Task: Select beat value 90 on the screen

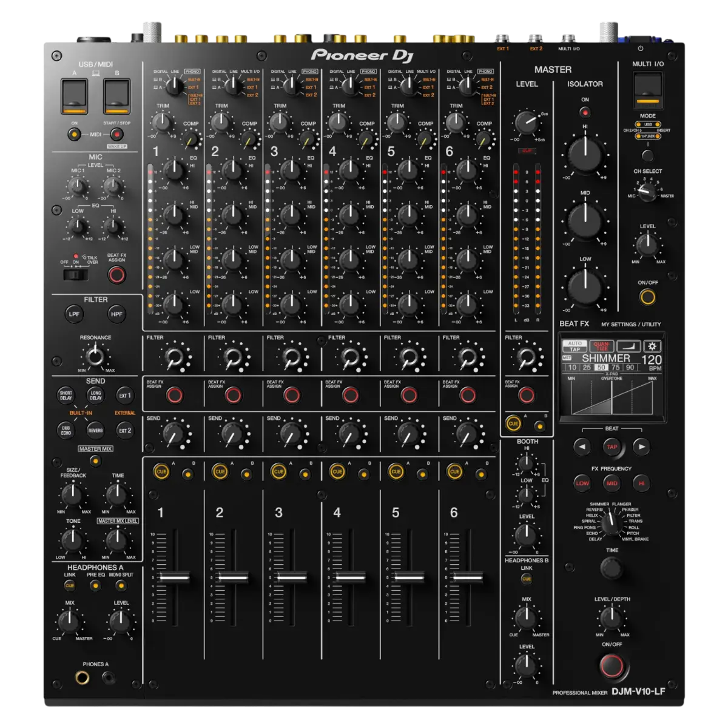Action: [x=630, y=368]
